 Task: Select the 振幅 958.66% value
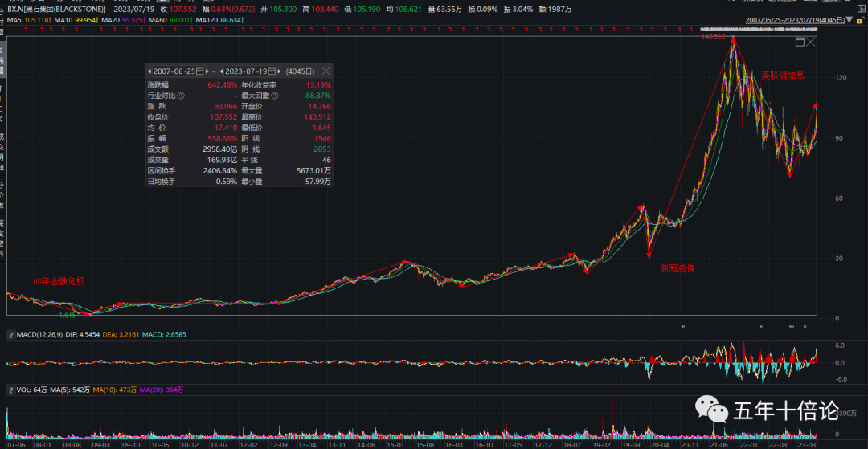click(224, 139)
